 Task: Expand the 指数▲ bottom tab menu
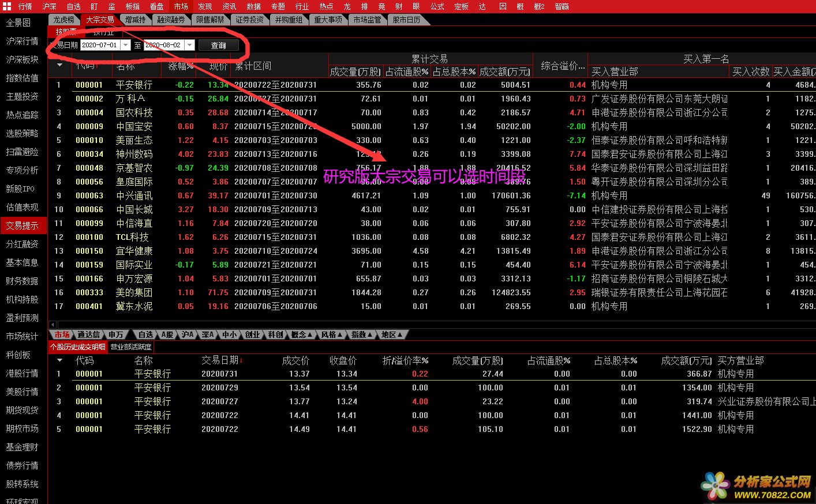(362, 334)
